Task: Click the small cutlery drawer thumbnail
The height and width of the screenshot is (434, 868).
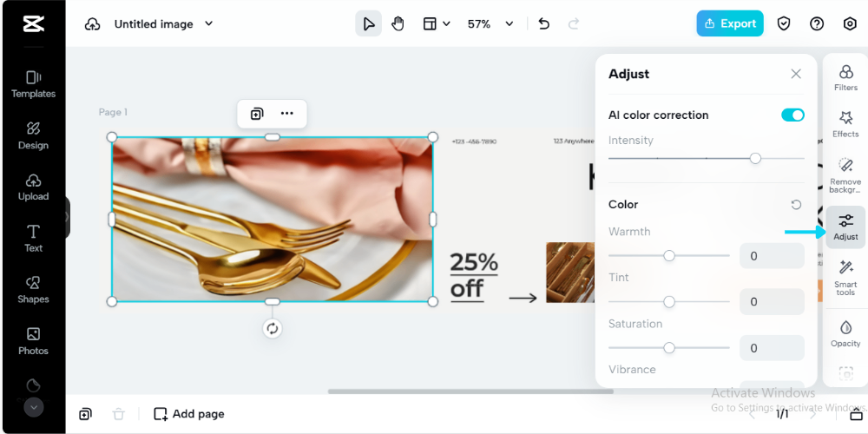Action: coord(570,273)
